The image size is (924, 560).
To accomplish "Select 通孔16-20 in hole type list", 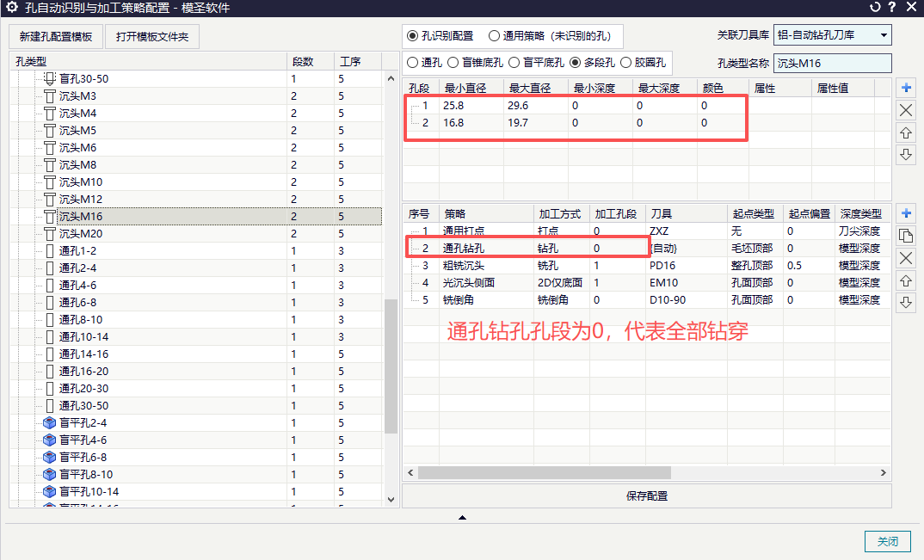I will [x=83, y=372].
